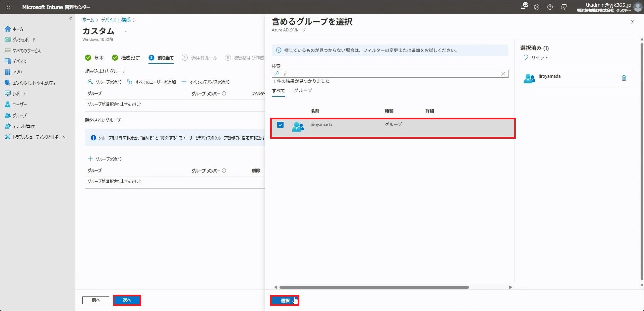Click the group search input field
Image resolution: width=644 pixels, height=311 pixels.
(x=389, y=74)
